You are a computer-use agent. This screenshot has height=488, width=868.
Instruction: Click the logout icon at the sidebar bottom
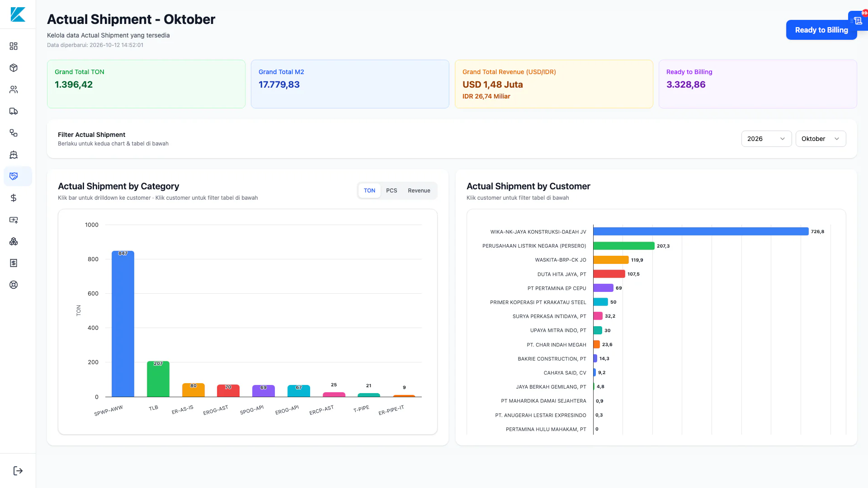click(18, 471)
